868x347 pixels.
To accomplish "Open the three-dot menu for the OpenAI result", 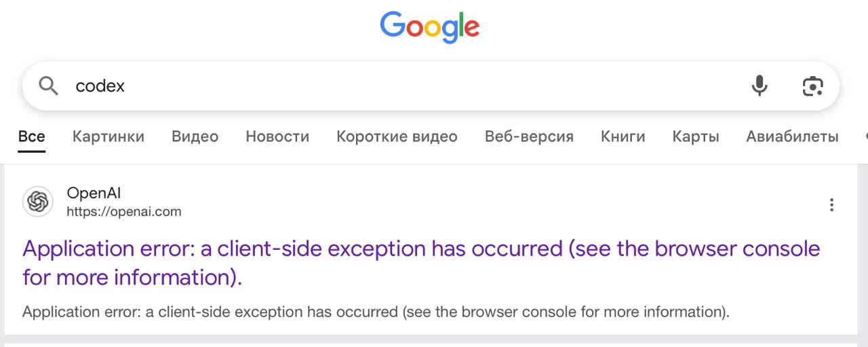I will click(x=831, y=204).
